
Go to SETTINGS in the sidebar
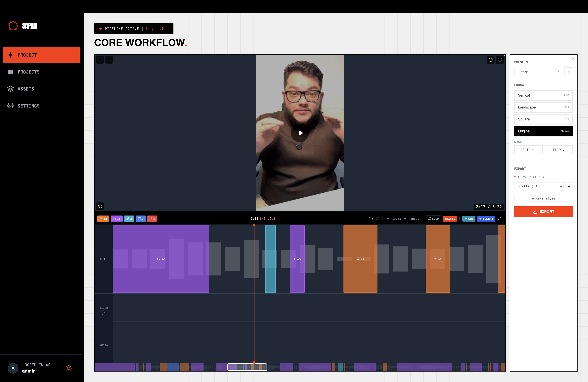(x=28, y=106)
